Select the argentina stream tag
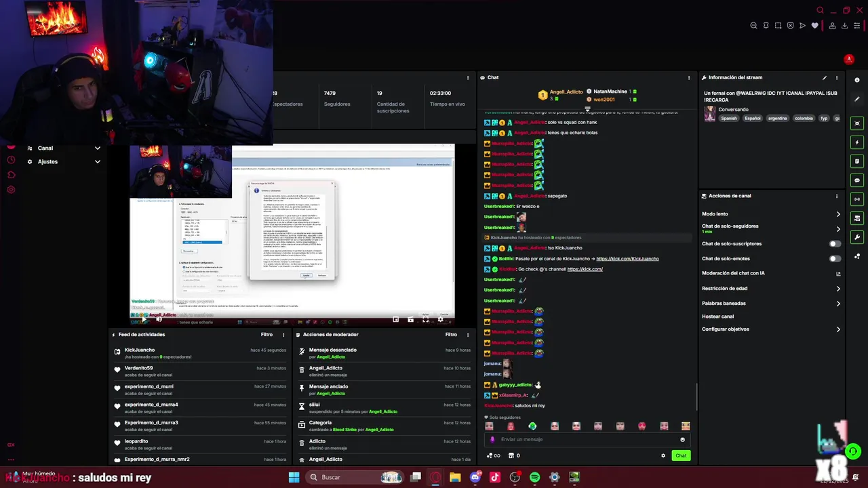Image resolution: width=868 pixels, height=488 pixels. [778, 118]
